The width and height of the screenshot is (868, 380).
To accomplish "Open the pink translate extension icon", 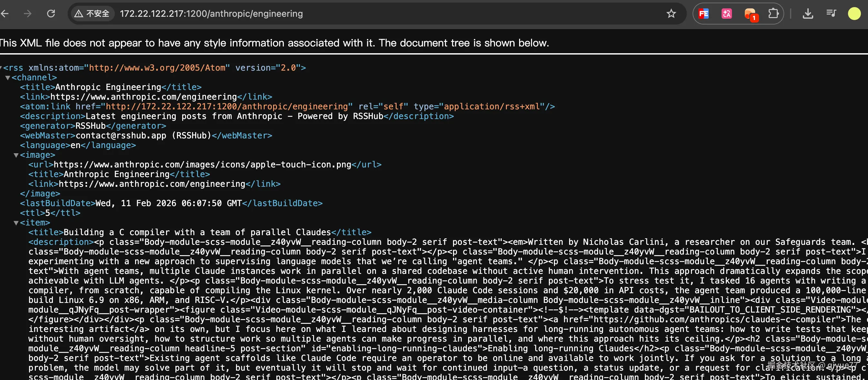I will click(726, 14).
